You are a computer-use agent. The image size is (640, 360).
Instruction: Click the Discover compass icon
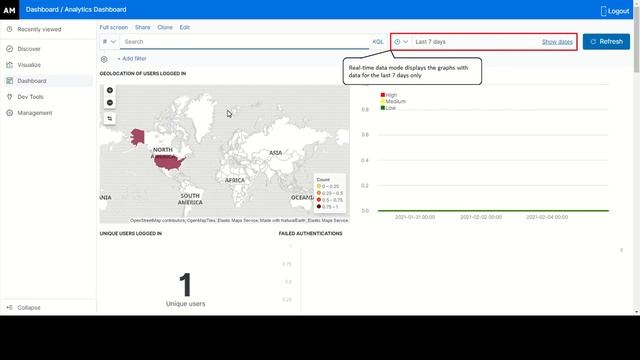9,49
